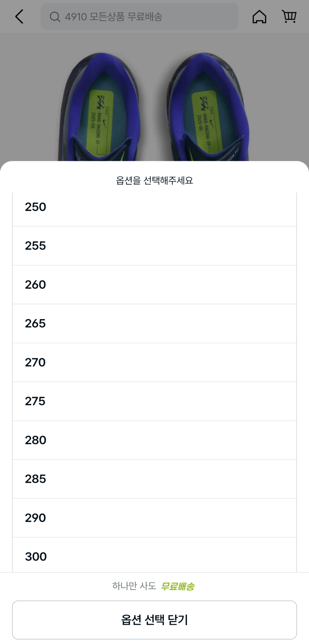
Task: Tap the green "무료배송" free shipping label
Action: tap(177, 586)
